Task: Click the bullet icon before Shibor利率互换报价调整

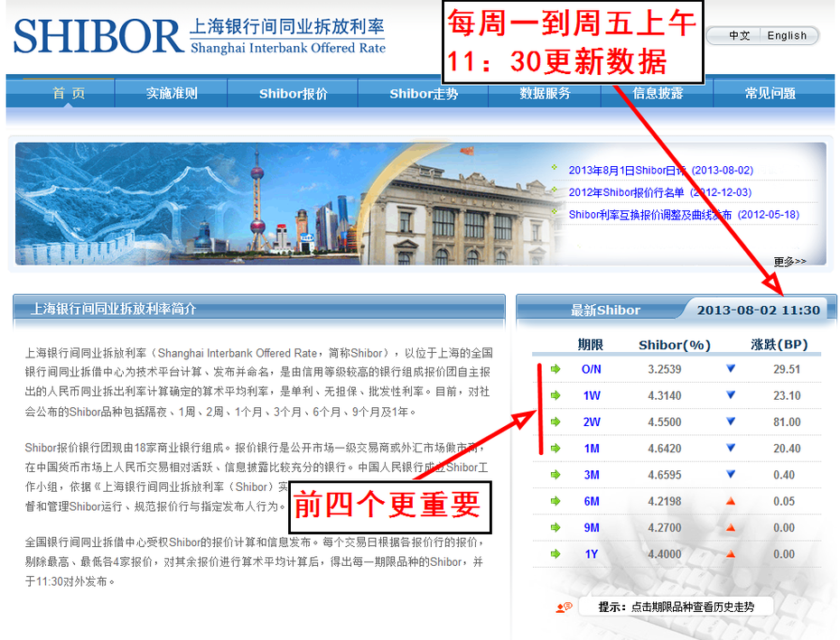Action: coord(555,212)
